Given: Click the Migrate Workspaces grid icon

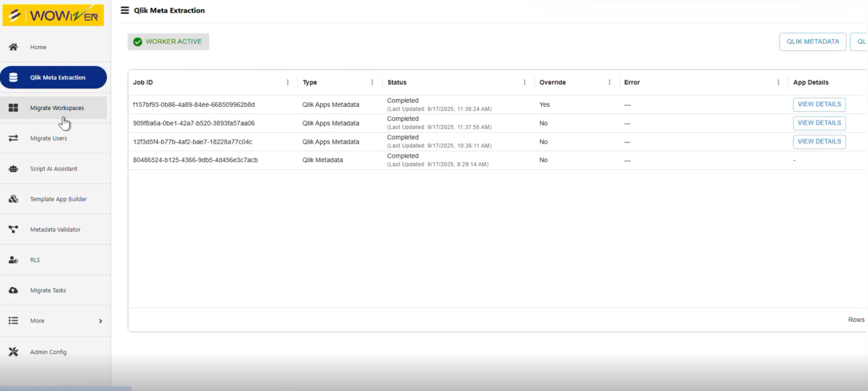Looking at the screenshot, I should pos(13,108).
